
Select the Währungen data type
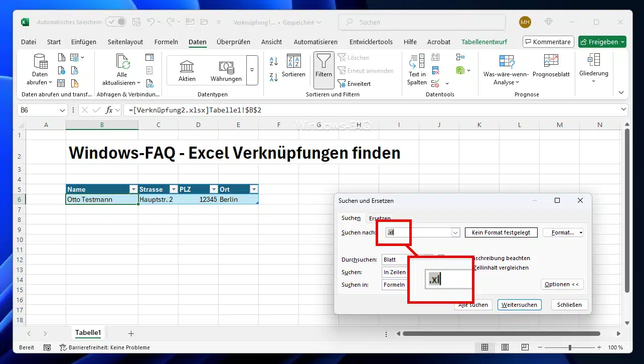point(226,71)
